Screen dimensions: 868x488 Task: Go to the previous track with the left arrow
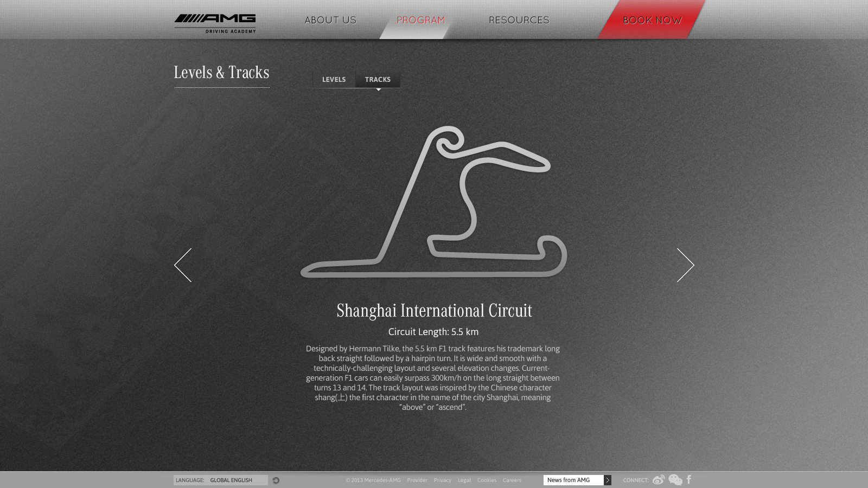click(x=183, y=265)
